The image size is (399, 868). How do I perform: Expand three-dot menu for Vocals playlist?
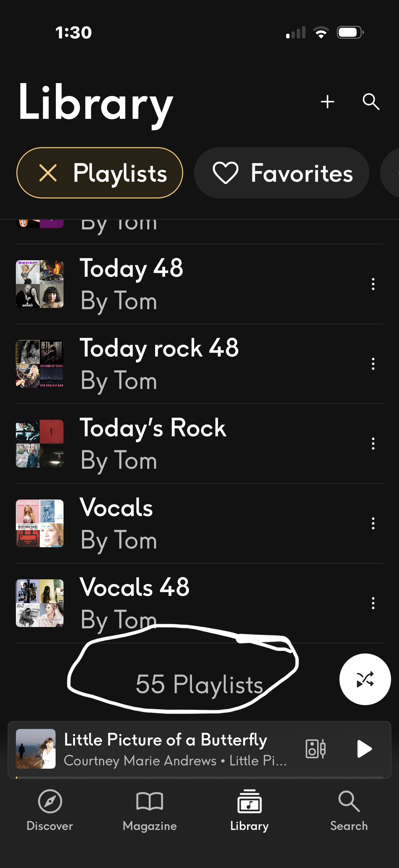[x=373, y=523]
